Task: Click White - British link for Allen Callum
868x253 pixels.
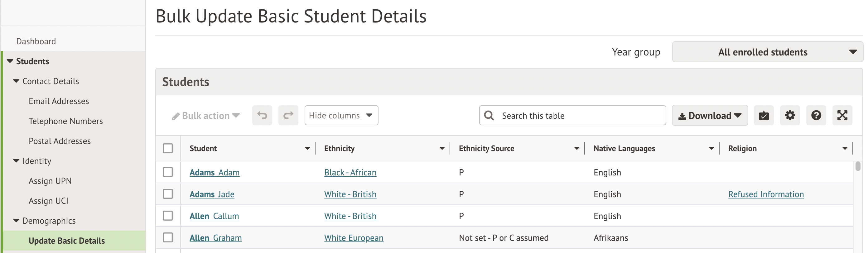Action: [x=350, y=216]
